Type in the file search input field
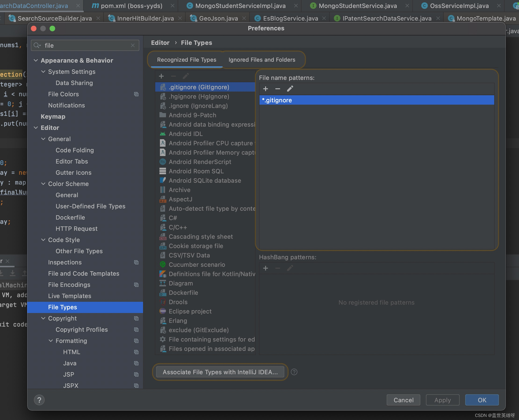This screenshot has width=519, height=420. [84, 45]
